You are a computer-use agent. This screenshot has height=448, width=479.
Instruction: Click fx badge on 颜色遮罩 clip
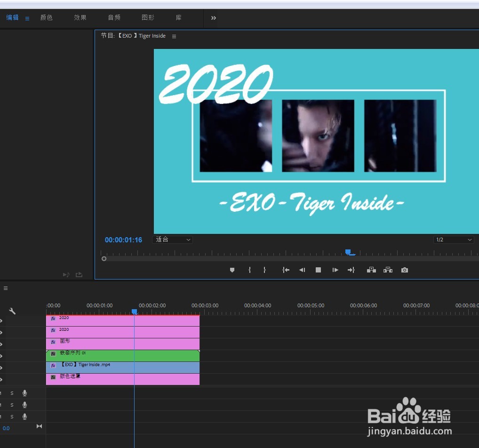click(53, 377)
